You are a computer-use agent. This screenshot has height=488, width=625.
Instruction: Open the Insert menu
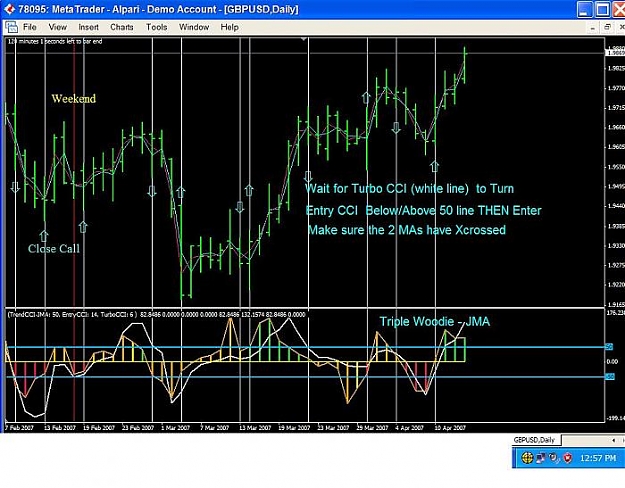(x=88, y=27)
